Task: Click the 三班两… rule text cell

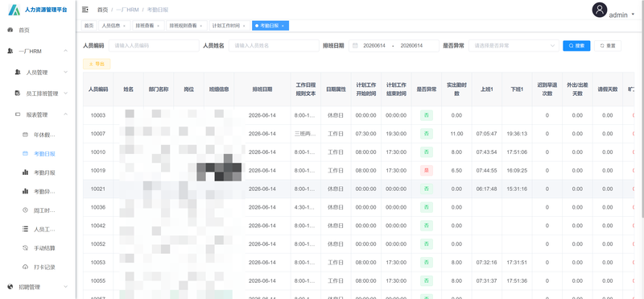Action: (x=305, y=134)
